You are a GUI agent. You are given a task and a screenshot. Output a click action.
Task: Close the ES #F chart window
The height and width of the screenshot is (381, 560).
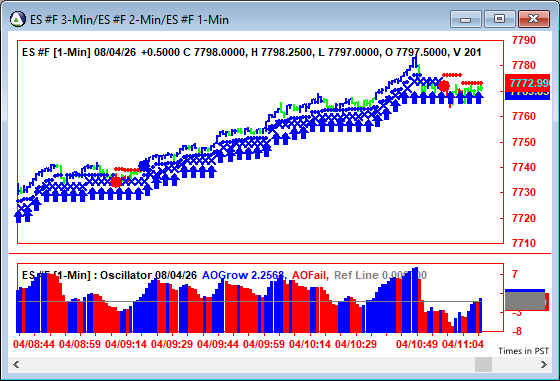tap(534, 19)
